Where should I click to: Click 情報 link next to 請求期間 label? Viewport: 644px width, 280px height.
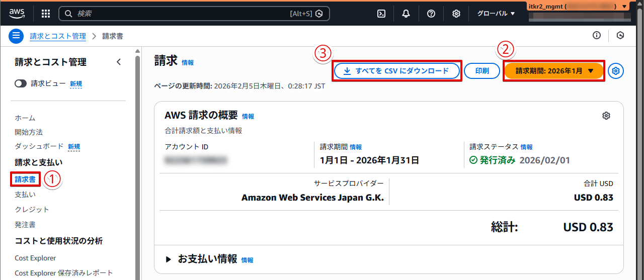[356, 147]
